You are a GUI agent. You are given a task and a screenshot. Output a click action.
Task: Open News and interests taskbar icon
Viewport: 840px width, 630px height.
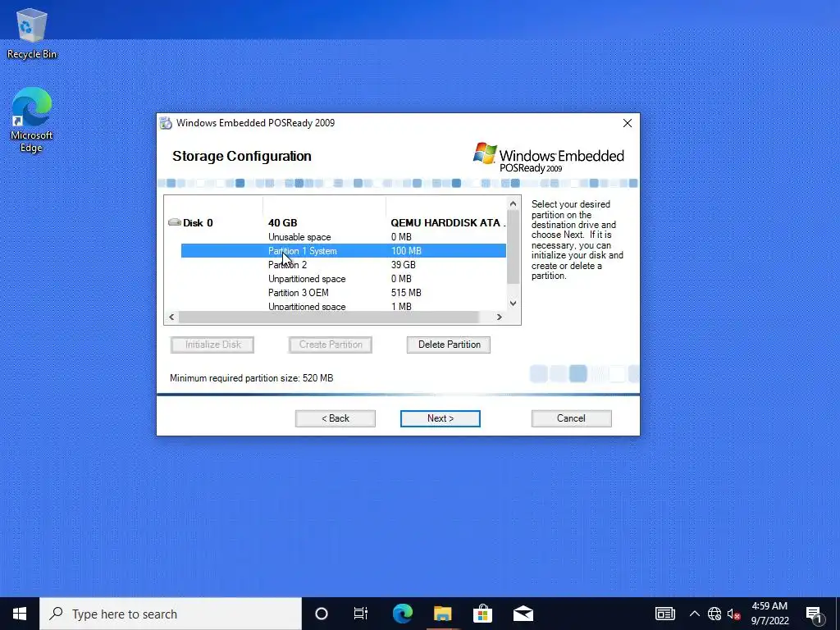point(664,614)
